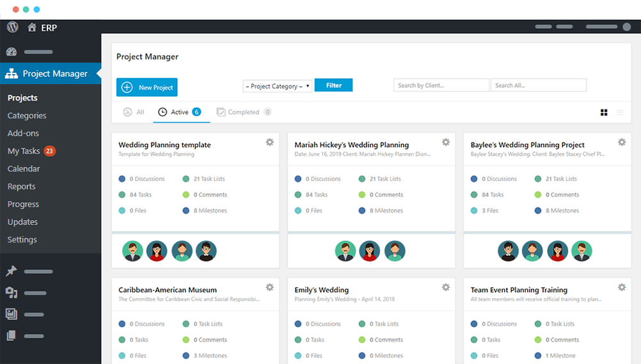Open Team Event Planning Training project
641x364 pixels.
pos(519,290)
